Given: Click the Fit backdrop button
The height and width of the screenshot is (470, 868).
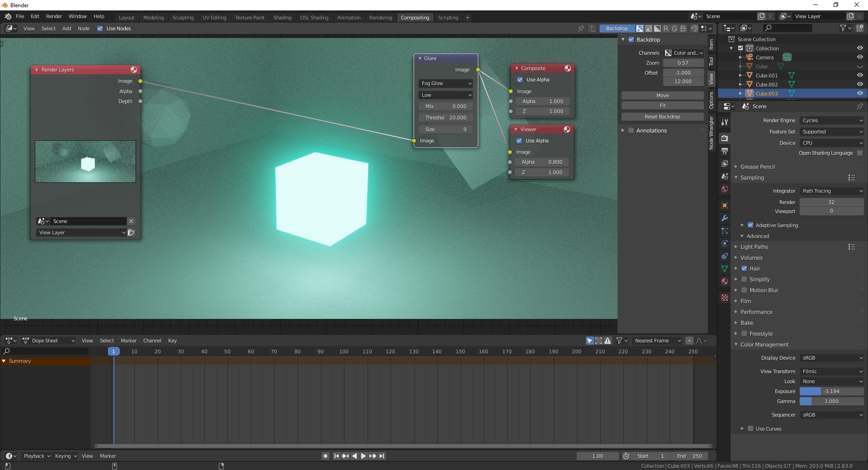Looking at the screenshot, I should pyautogui.click(x=662, y=105).
